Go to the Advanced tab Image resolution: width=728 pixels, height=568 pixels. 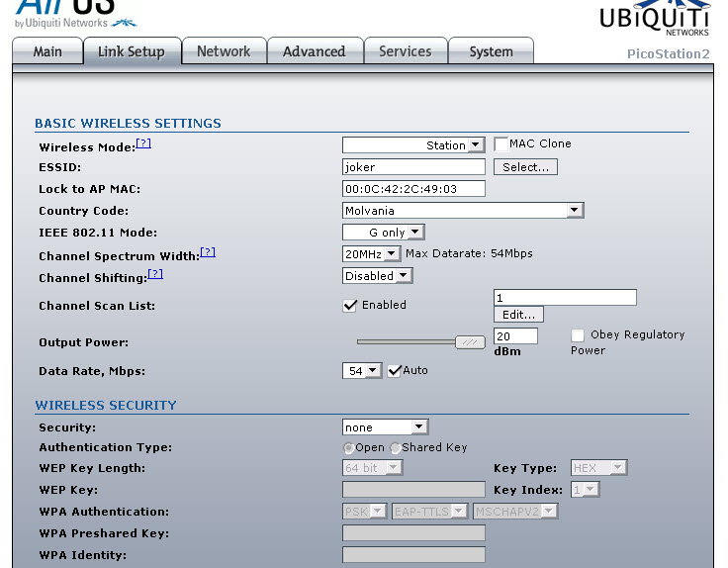pyautogui.click(x=315, y=51)
